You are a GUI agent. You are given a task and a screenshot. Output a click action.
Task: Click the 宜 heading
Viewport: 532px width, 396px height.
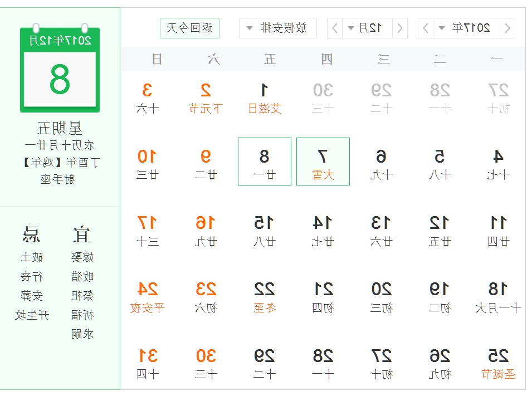pyautogui.click(x=82, y=234)
